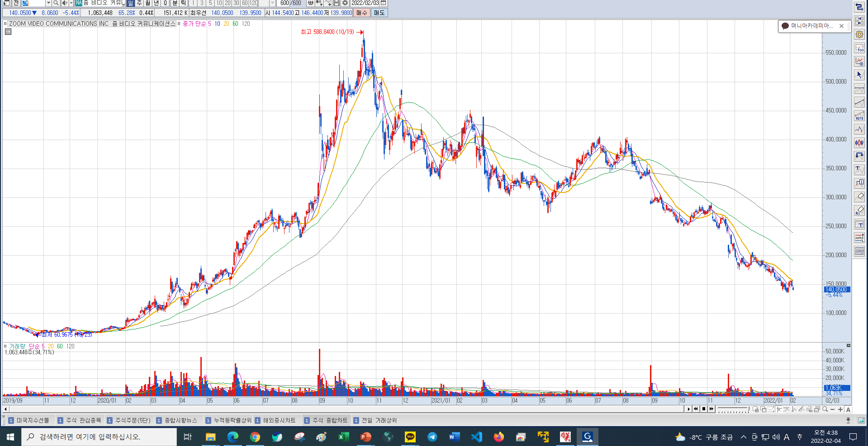The image size is (868, 446).
Task: Click the zigzag line chart tool icon
Action: click(859, 129)
